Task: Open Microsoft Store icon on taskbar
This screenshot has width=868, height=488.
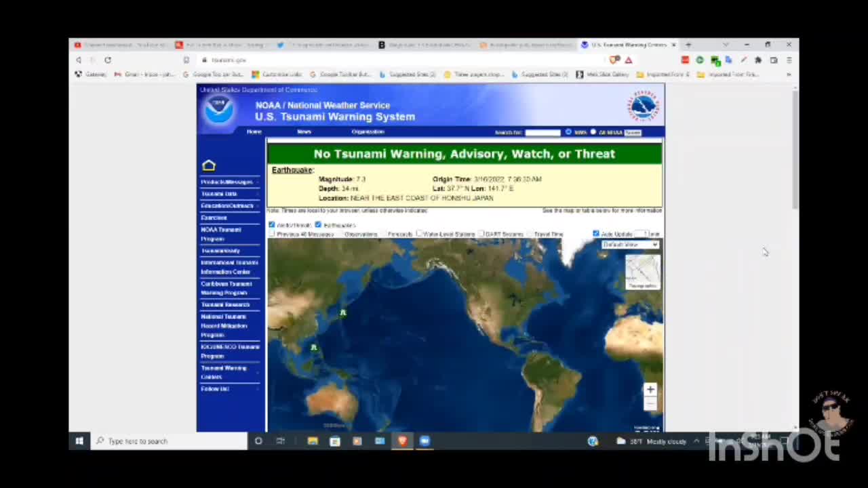Action: click(335, 441)
